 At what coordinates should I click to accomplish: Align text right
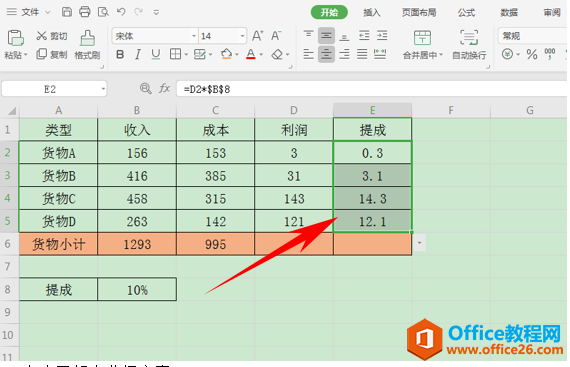point(344,55)
